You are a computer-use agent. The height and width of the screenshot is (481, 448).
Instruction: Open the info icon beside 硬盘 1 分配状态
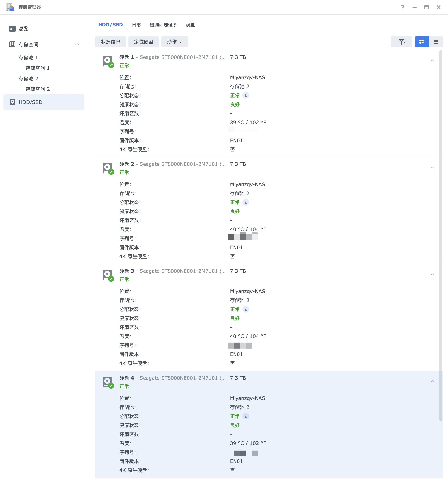pyautogui.click(x=246, y=95)
